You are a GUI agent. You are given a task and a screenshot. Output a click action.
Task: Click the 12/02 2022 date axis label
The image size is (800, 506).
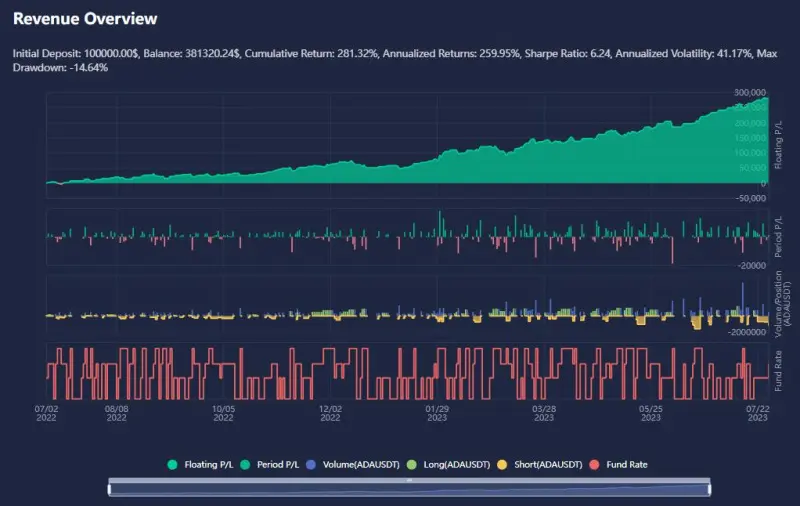click(330, 414)
